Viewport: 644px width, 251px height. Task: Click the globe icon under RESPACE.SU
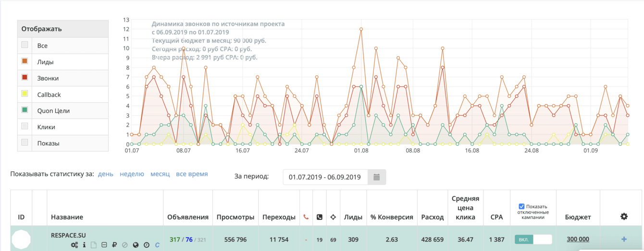coord(136,245)
